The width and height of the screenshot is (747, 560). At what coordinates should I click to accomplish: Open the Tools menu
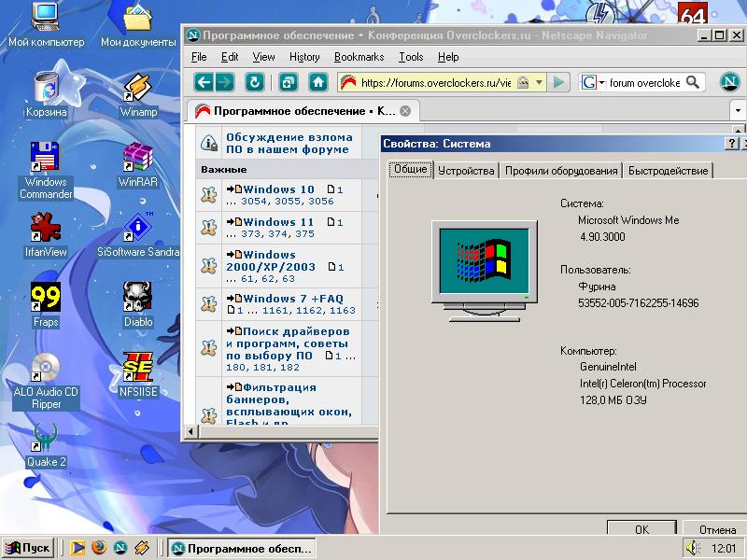411,57
